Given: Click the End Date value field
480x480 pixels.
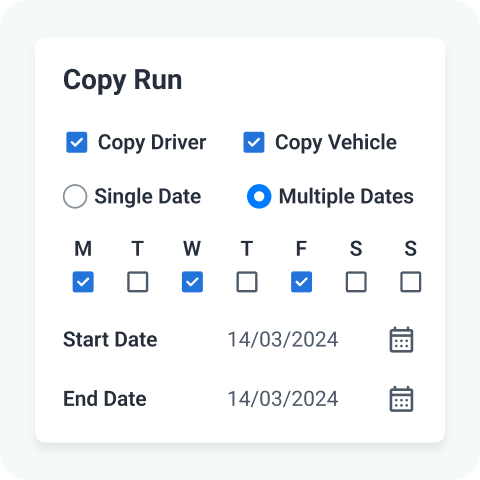Looking at the screenshot, I should [x=283, y=399].
